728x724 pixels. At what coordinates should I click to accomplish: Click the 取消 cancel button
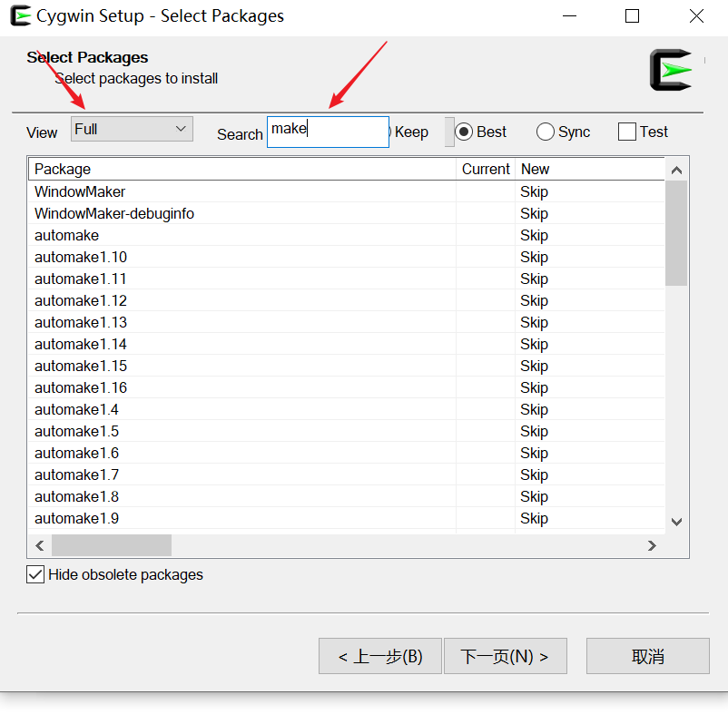pos(647,655)
